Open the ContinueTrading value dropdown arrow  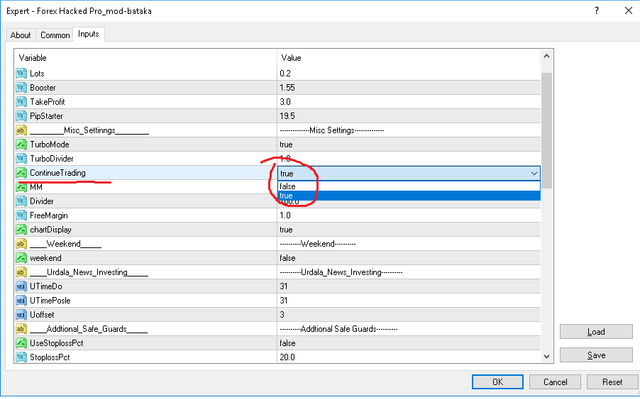coord(534,173)
